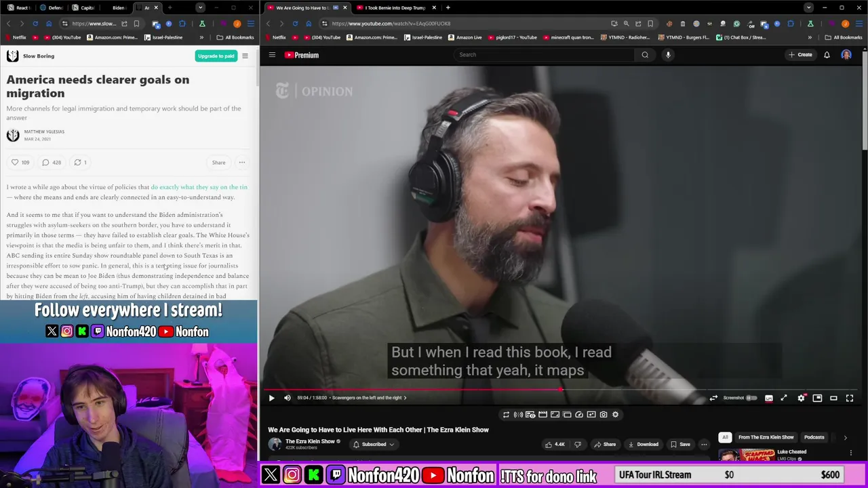Open the Luke Cheated video thumbnail
The image size is (868, 488).
(x=746, y=454)
